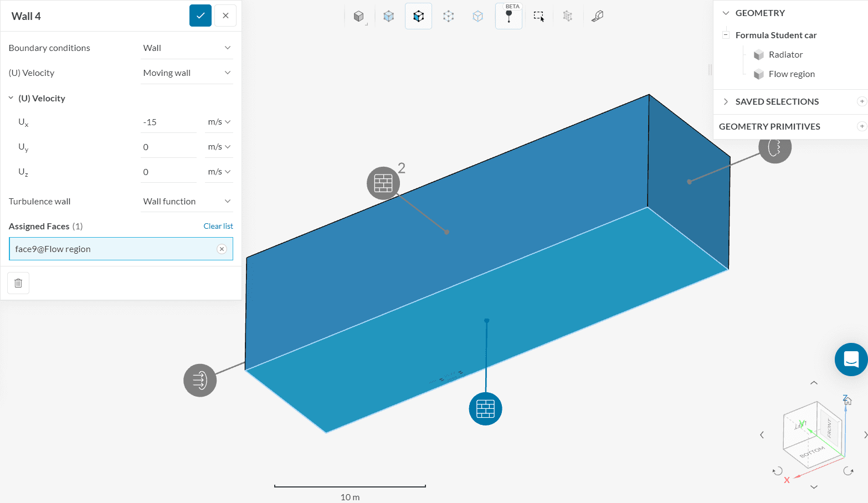
Task: Open the Boundary conditions dropdown
Action: (187, 48)
